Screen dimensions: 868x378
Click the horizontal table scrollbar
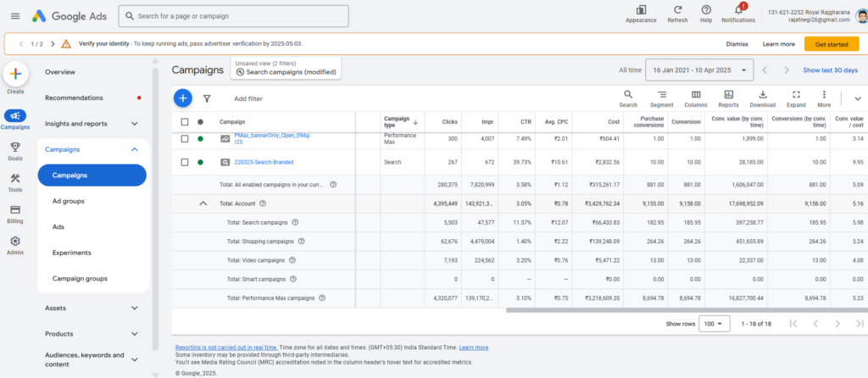[687, 310]
